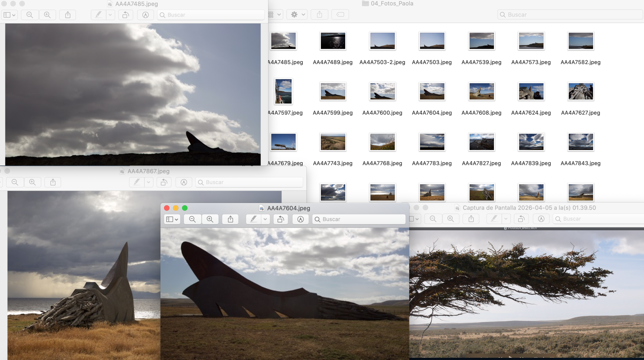The height and width of the screenshot is (360, 644).
Task: Open the Finder action gear menu
Action: 297,15
